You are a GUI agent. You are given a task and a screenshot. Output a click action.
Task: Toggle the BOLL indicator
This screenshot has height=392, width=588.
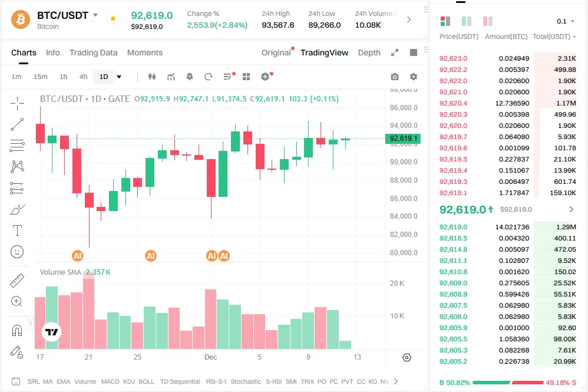pyautogui.click(x=147, y=381)
